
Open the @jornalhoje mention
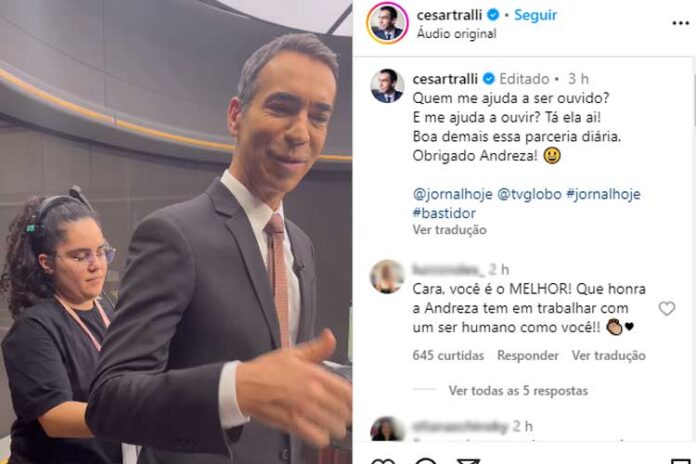[452, 194]
